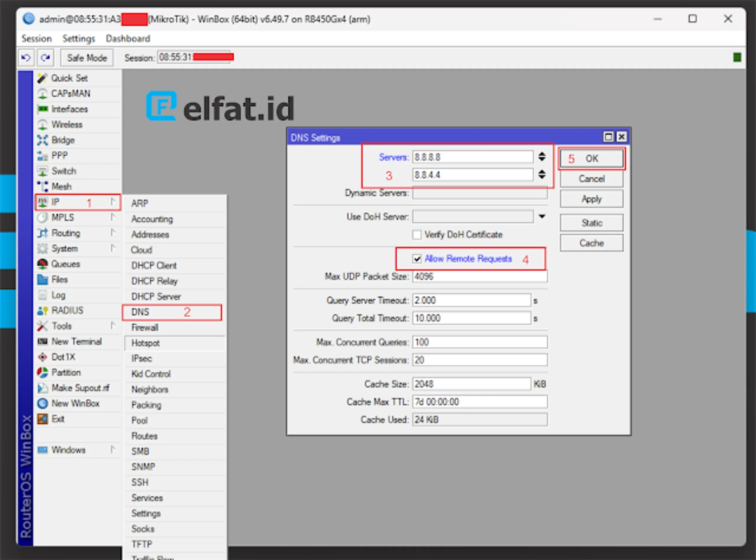
Task: Click OK in DNS Settings
Action: [x=591, y=159]
